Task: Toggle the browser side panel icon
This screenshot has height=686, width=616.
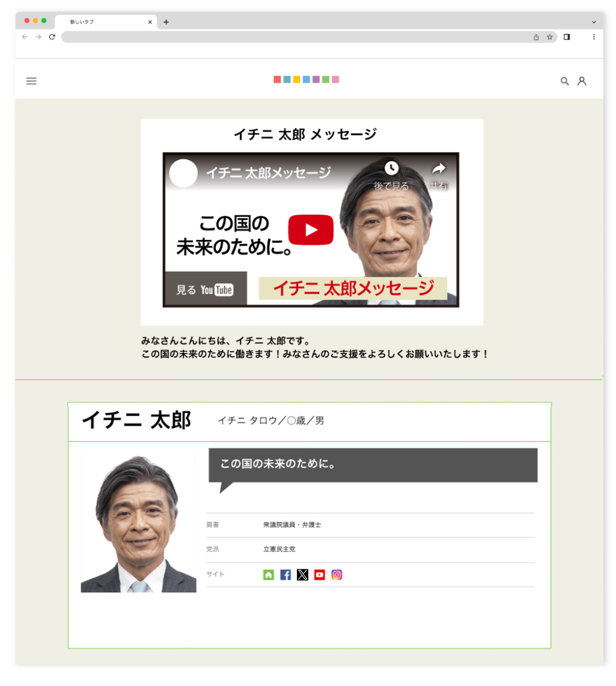Action: coord(567,37)
